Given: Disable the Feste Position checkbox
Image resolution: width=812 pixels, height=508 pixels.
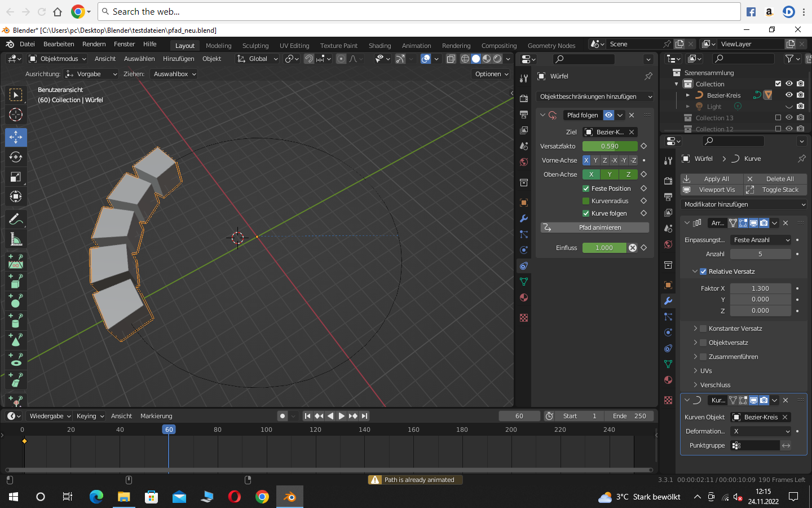Looking at the screenshot, I should (586, 189).
